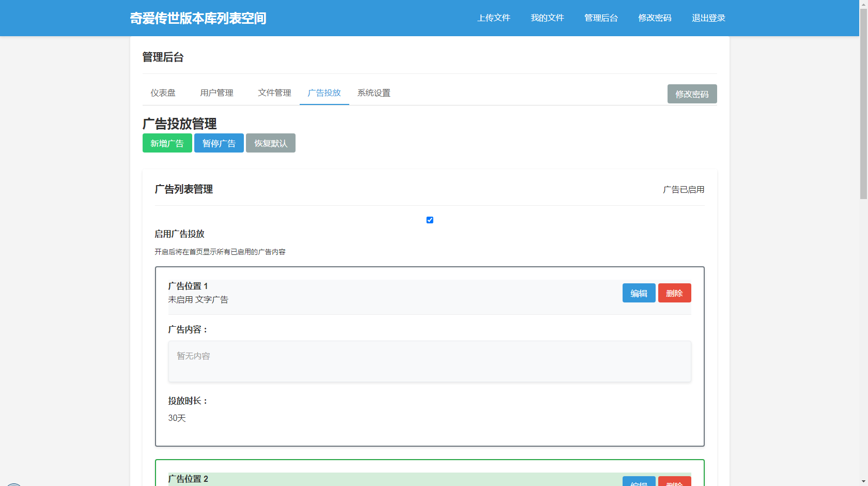This screenshot has width=868, height=486.
Task: Select the 文件管理 tab
Action: (274, 93)
